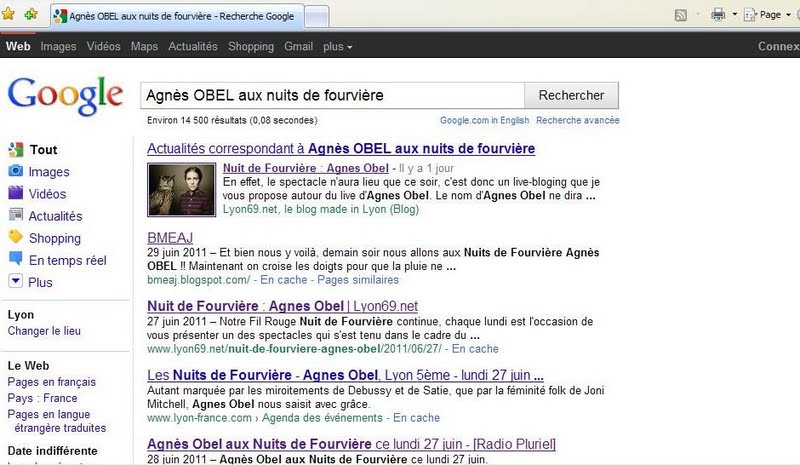The height and width of the screenshot is (465, 800).
Task: Click the Rechercher button
Action: coord(571,95)
